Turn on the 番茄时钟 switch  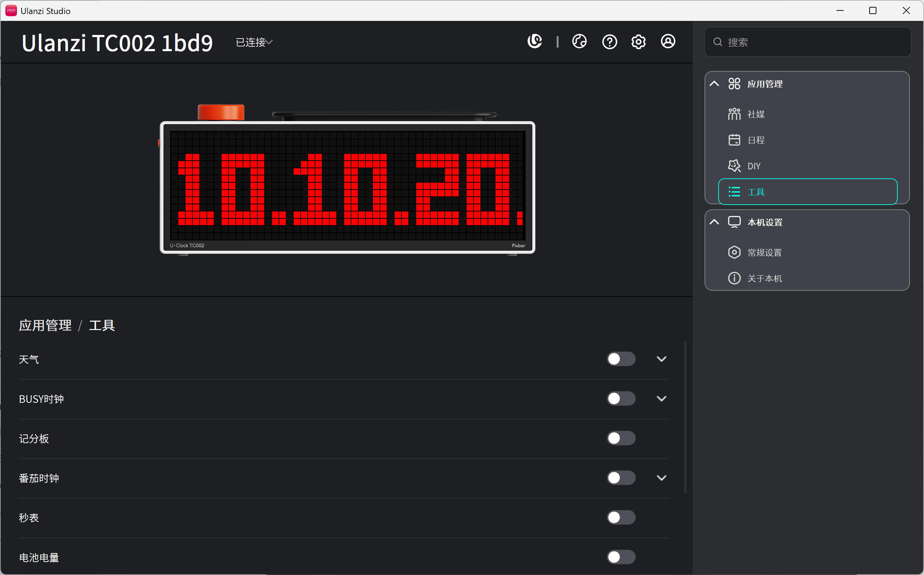(x=621, y=478)
